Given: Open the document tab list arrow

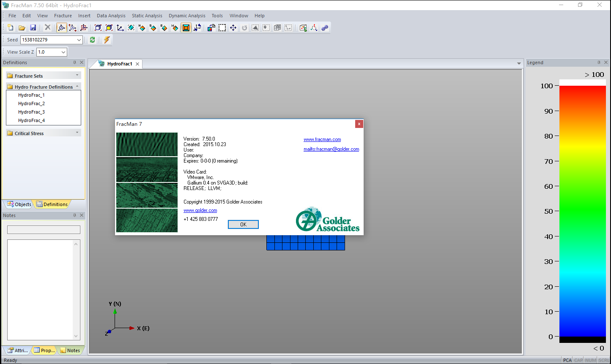Looking at the screenshot, I should (x=519, y=64).
